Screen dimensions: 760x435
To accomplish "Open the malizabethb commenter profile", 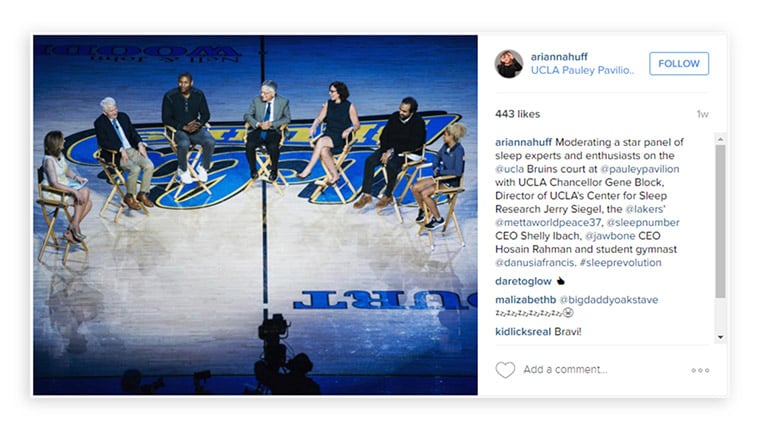I will (x=525, y=300).
